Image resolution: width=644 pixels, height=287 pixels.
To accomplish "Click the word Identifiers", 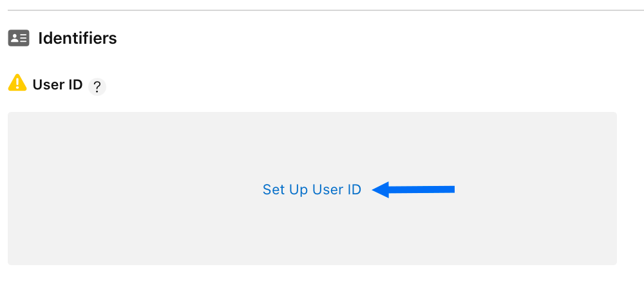I will pyautogui.click(x=77, y=38).
